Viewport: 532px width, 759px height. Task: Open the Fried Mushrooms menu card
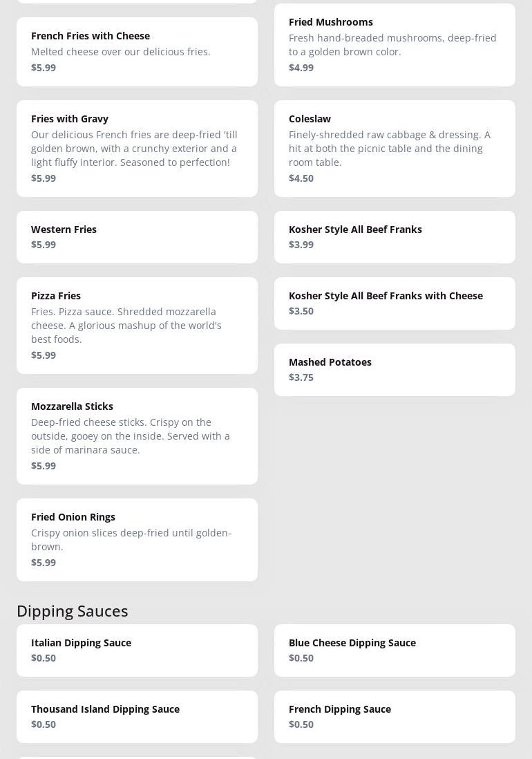(x=395, y=45)
